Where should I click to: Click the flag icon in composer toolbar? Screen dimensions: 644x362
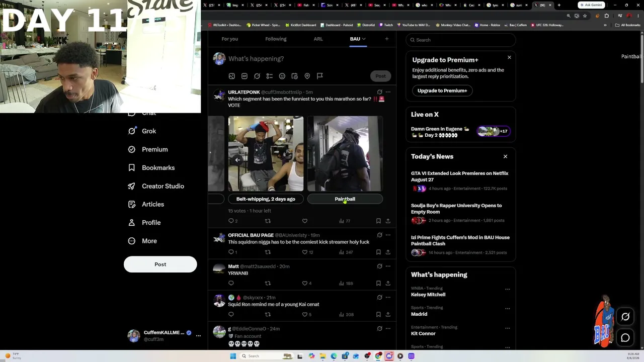pos(319,76)
